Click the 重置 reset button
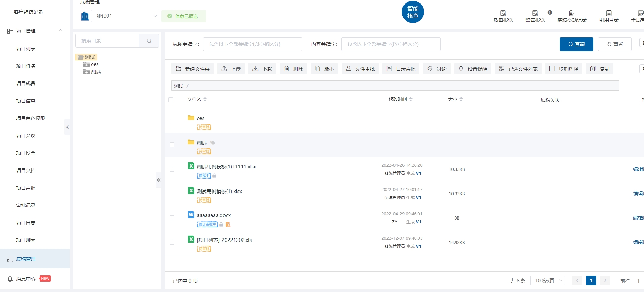The height and width of the screenshot is (292, 644). click(x=615, y=44)
